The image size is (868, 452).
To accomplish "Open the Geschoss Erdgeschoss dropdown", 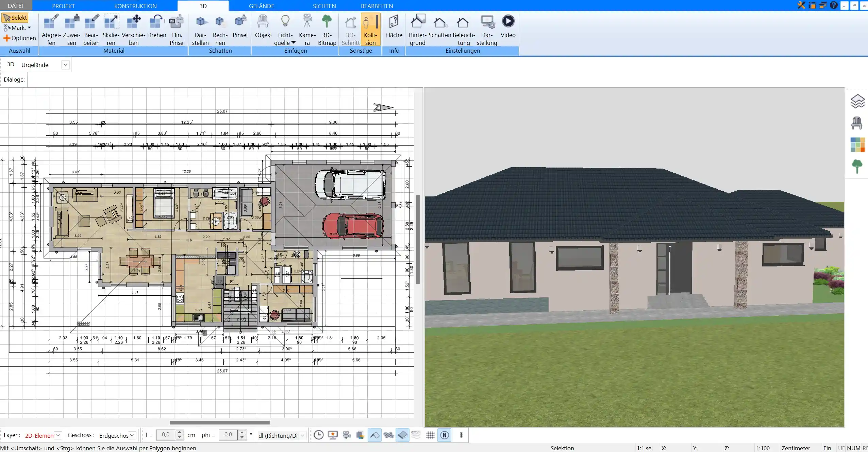I will click(132, 435).
